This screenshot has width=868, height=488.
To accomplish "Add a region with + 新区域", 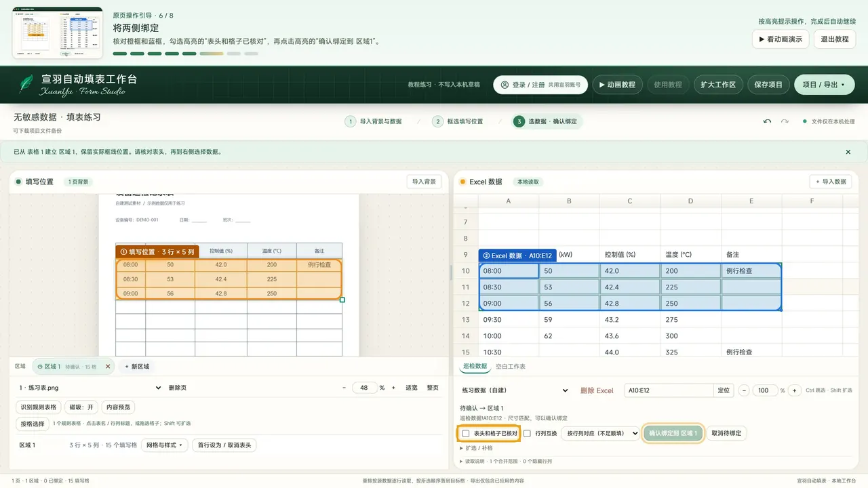I will 138,367.
